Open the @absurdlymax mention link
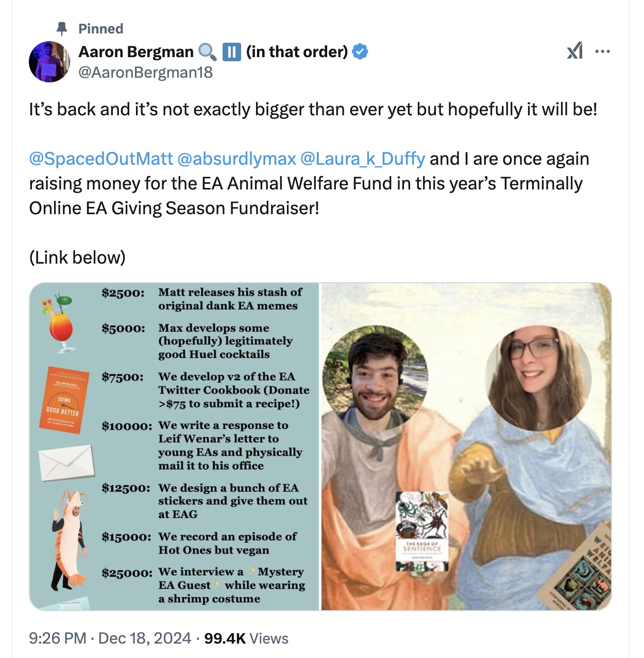Image resolution: width=644 pixels, height=658 pixels. (236, 159)
